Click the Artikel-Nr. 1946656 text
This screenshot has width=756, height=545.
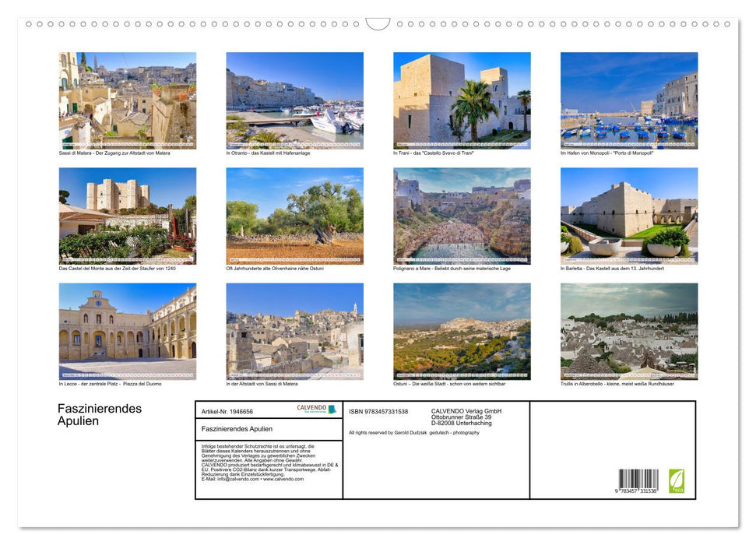pos(227,412)
